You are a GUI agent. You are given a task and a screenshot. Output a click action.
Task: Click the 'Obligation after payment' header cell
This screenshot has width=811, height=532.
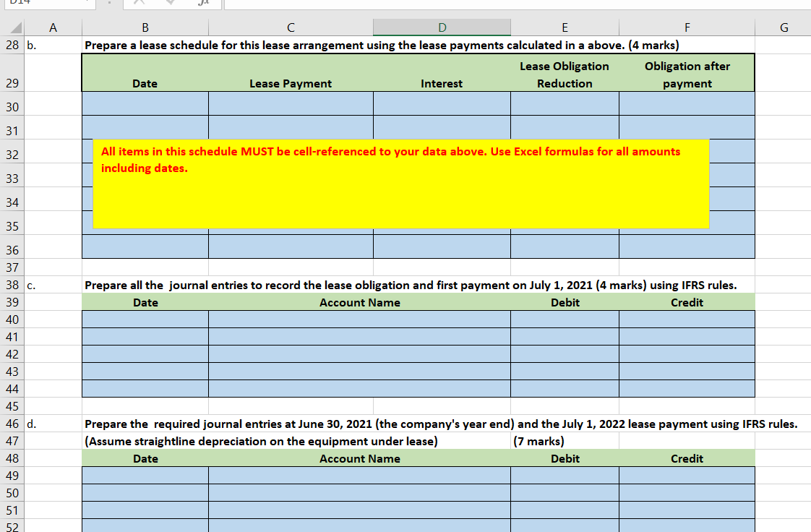click(x=687, y=74)
